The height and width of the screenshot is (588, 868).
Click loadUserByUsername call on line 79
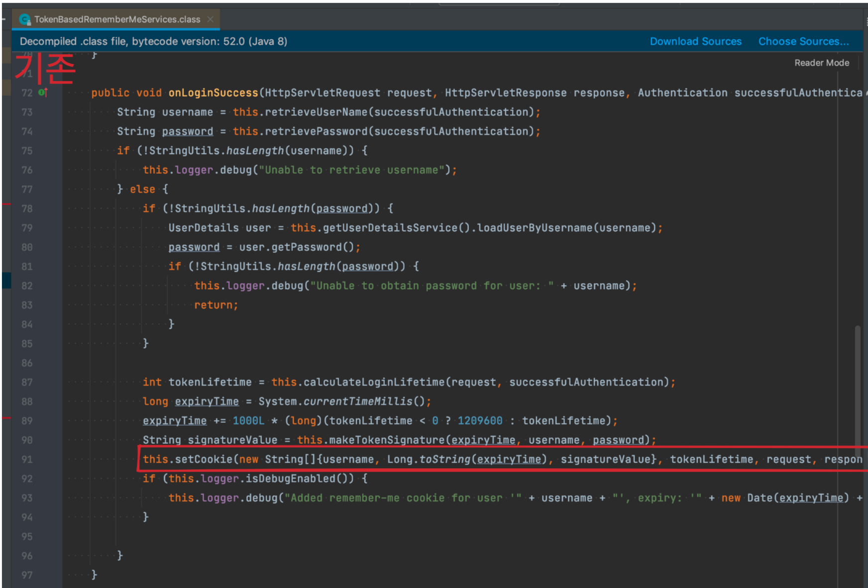click(x=535, y=228)
